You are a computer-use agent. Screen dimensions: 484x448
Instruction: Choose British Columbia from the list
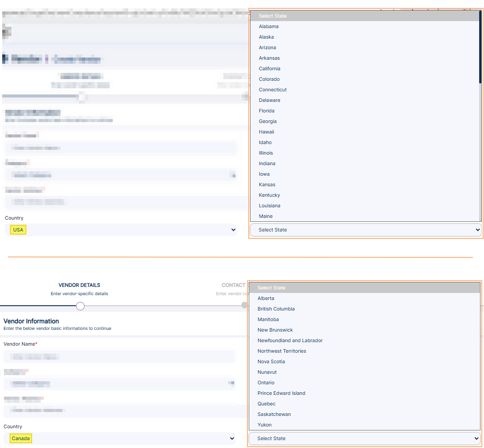[x=276, y=309]
